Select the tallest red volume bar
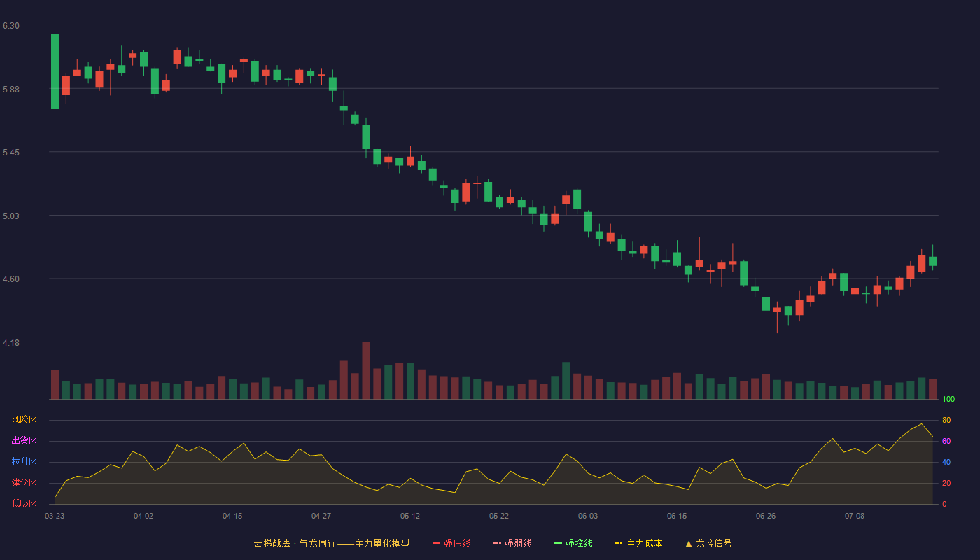980x560 pixels. click(x=366, y=370)
